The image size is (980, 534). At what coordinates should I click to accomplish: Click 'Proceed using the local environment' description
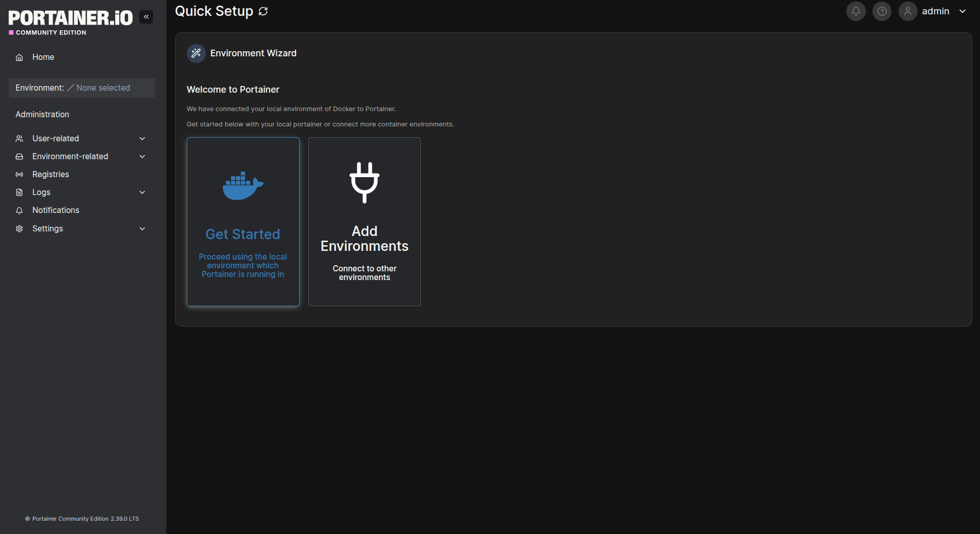pyautogui.click(x=243, y=266)
